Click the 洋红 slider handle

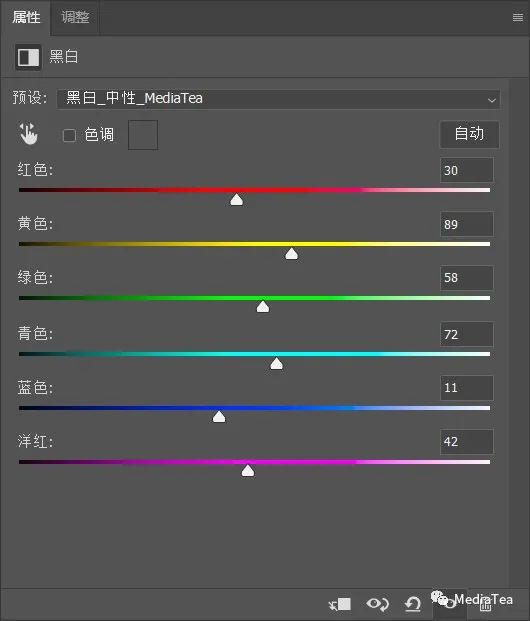[248, 471]
